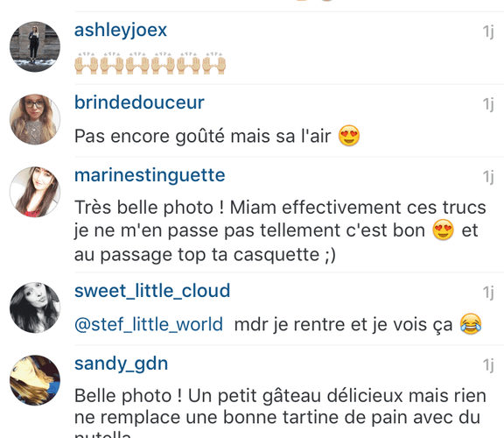
Task: Click the 1j timestamp beside brindedouceur
Action: [x=488, y=104]
